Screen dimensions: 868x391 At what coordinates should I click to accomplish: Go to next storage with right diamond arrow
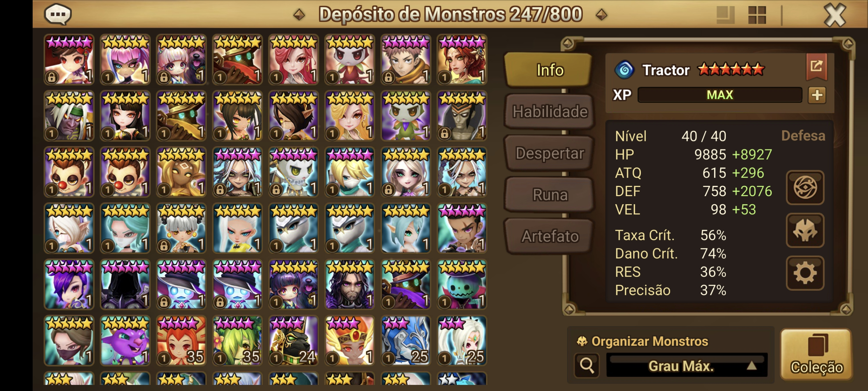601,14
